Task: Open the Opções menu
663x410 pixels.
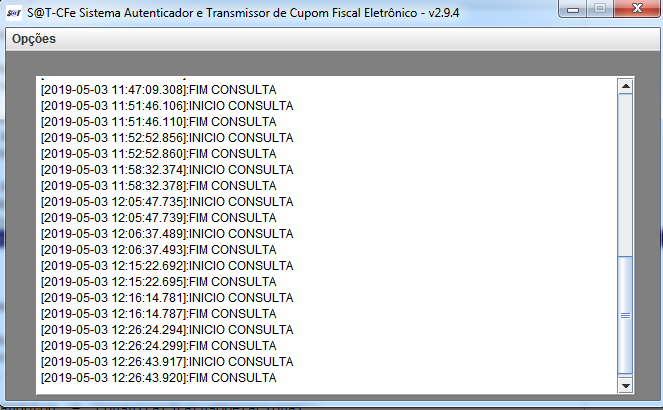Action: point(34,39)
